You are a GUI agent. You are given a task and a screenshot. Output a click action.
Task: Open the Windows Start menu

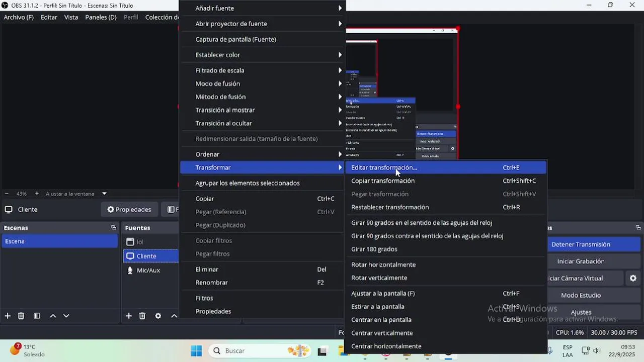(x=196, y=350)
